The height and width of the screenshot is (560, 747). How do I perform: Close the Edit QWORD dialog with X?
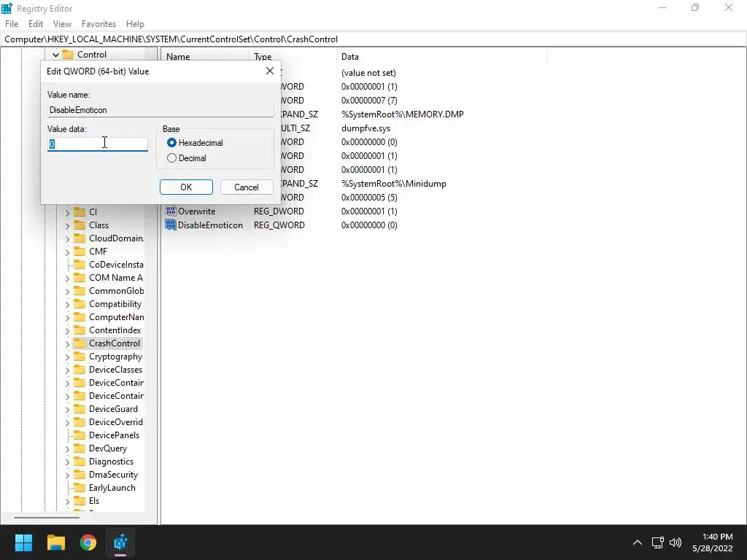point(270,71)
